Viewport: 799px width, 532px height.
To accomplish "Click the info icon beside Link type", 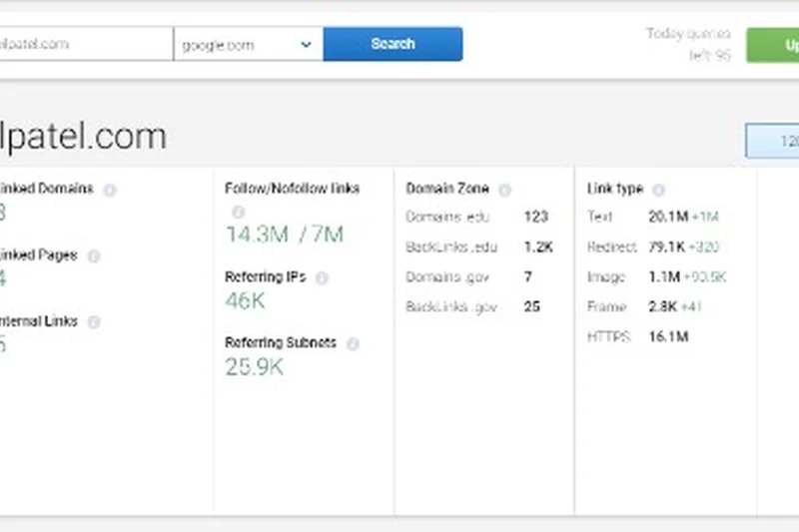I will [658, 190].
